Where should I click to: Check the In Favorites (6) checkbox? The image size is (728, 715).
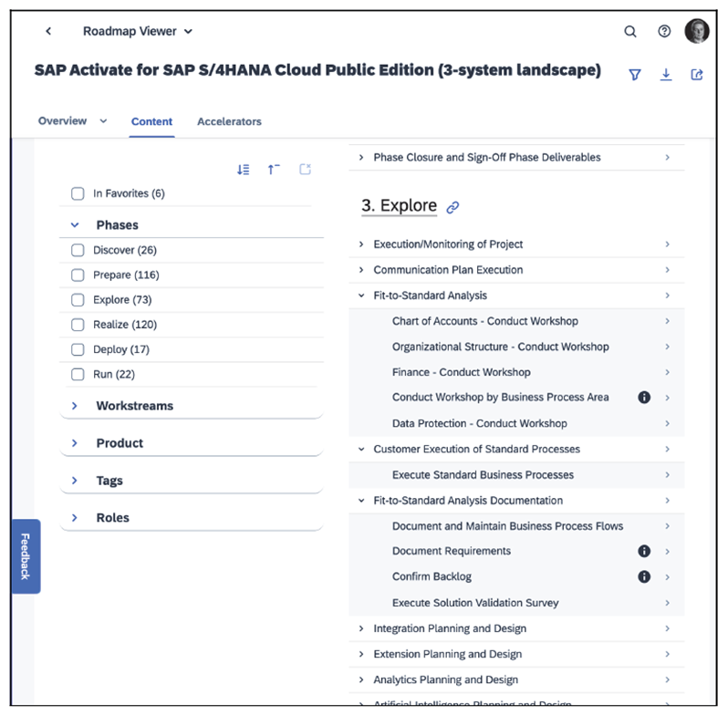(78, 193)
